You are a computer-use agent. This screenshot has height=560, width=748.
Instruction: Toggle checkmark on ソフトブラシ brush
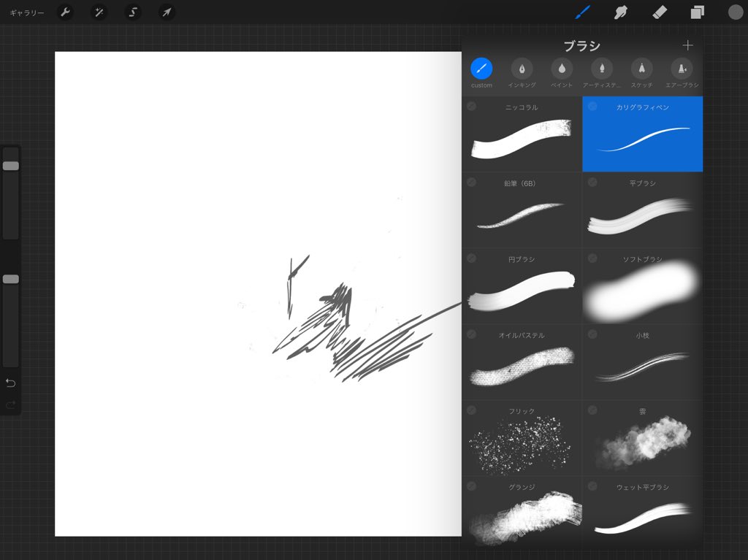592,258
